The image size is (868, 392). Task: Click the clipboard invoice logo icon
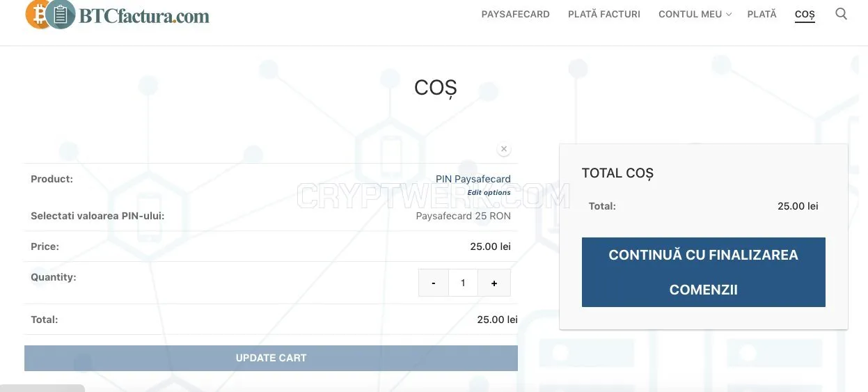tap(61, 14)
